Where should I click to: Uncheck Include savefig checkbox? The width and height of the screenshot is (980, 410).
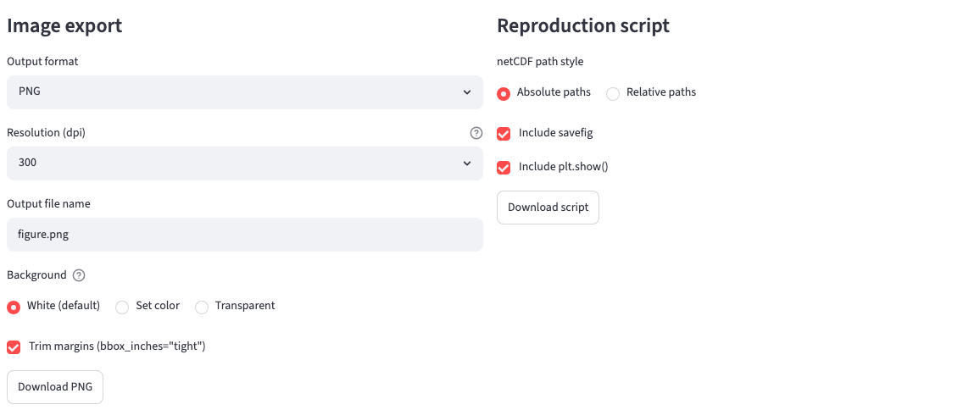click(x=503, y=134)
